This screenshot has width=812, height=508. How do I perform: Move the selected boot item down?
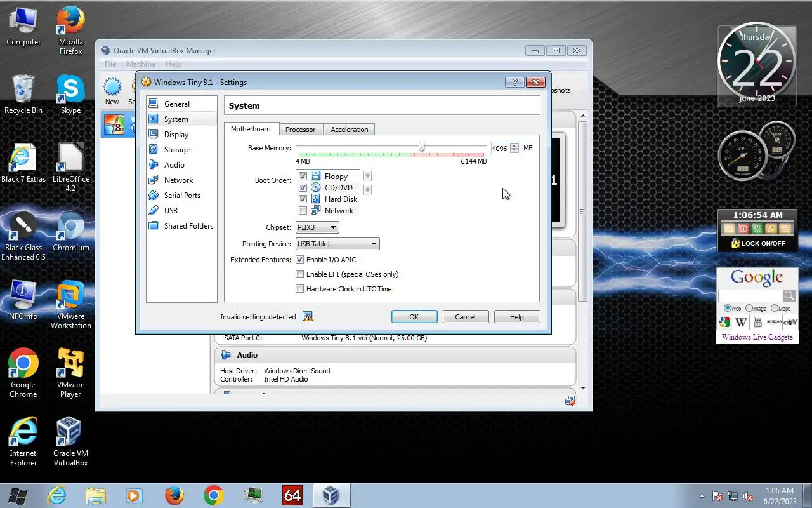pyautogui.click(x=367, y=190)
